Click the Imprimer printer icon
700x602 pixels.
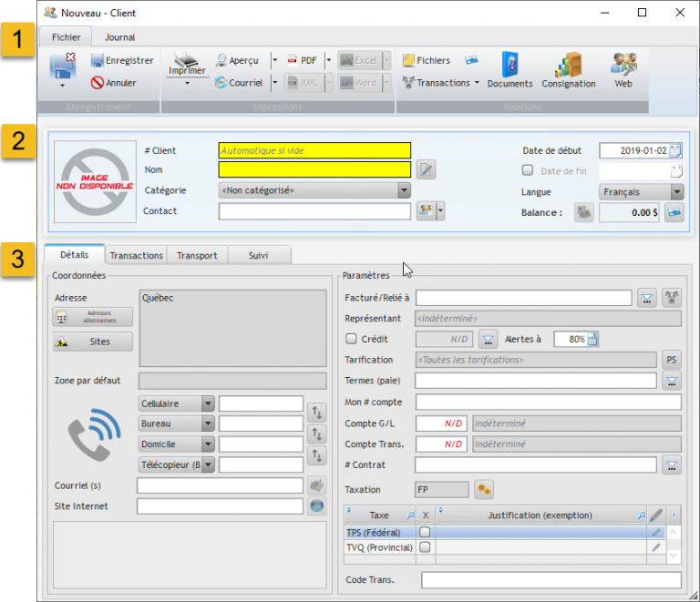187,63
